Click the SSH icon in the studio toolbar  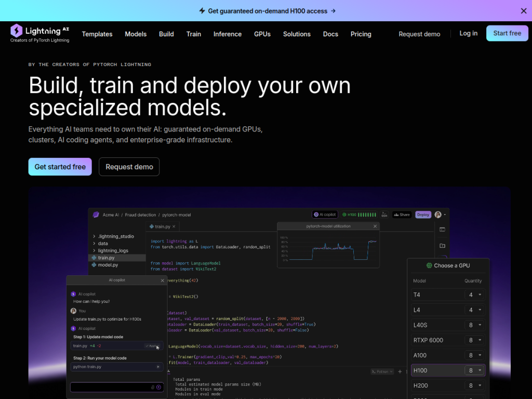coord(384,215)
